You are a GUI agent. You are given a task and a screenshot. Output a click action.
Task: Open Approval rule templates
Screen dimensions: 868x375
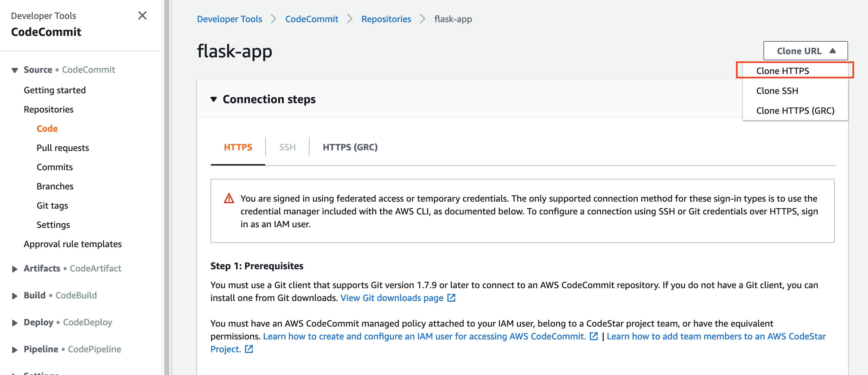[72, 244]
